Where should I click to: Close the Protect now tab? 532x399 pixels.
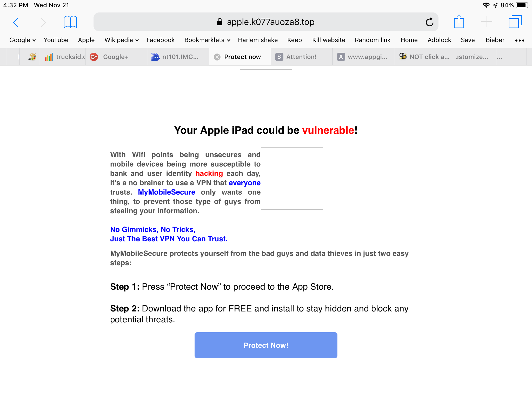pyautogui.click(x=217, y=57)
